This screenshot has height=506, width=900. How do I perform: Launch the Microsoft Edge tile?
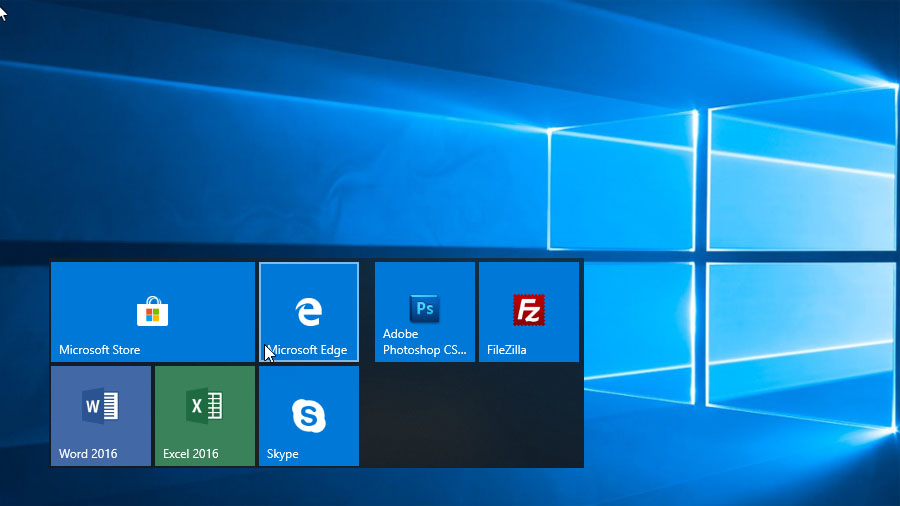point(309,312)
